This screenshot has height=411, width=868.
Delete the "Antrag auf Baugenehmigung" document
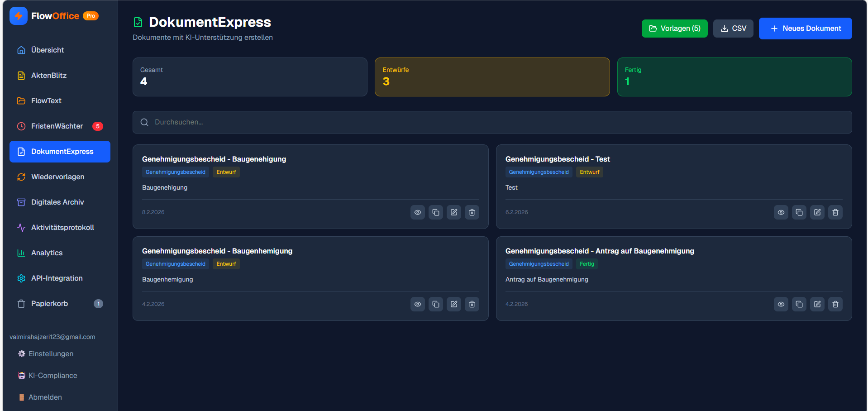click(835, 304)
